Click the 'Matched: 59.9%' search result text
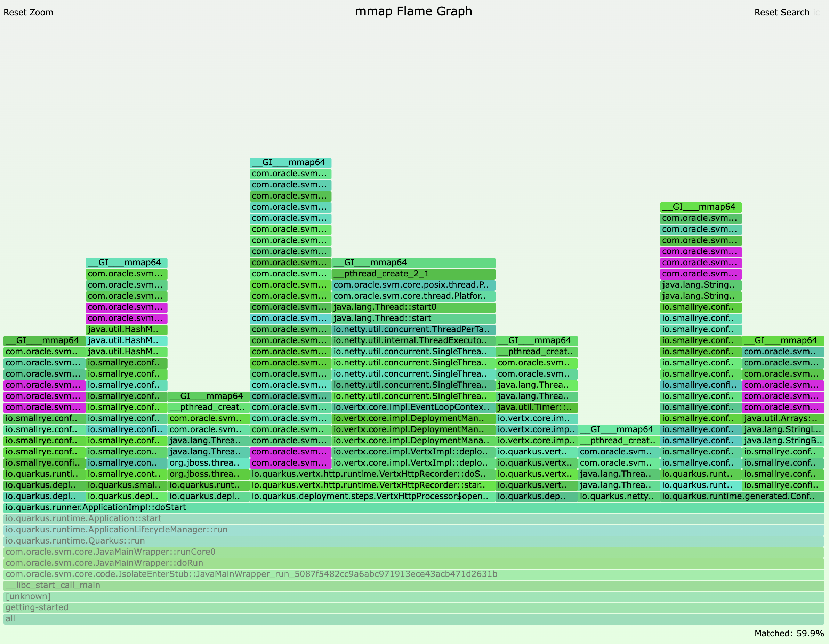 [x=789, y=633]
